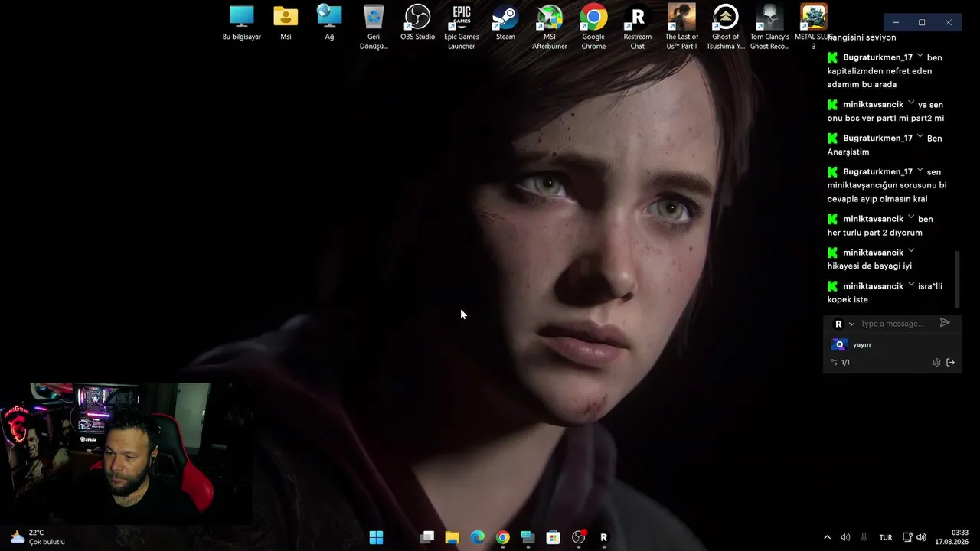This screenshot has height=551, width=980.
Task: Open chevron menu on 'hikayesi de bayagi iyi' message
Action: click(x=911, y=252)
